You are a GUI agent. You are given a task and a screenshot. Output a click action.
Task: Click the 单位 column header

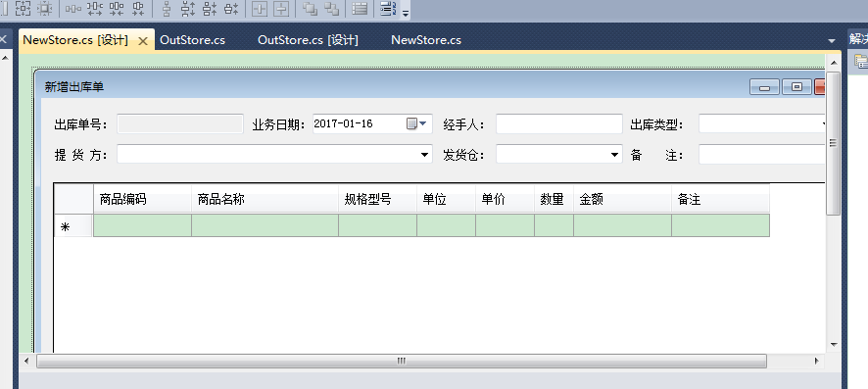tap(446, 199)
